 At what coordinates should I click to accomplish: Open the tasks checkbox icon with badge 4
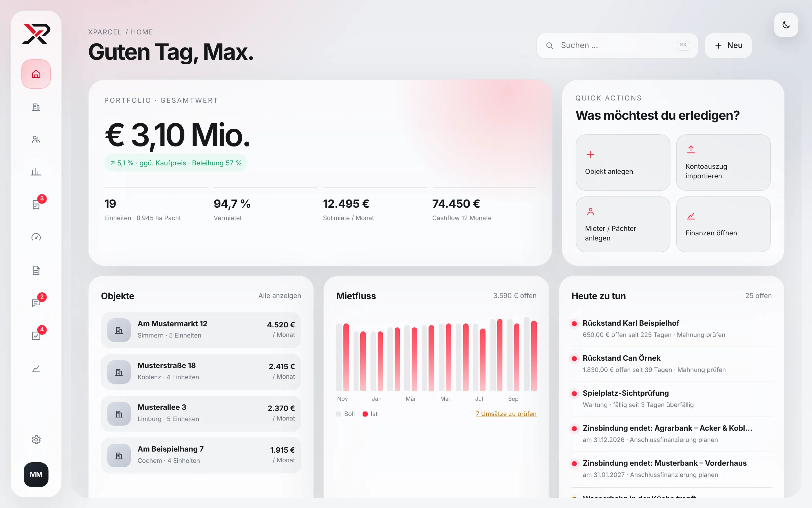[x=36, y=336]
